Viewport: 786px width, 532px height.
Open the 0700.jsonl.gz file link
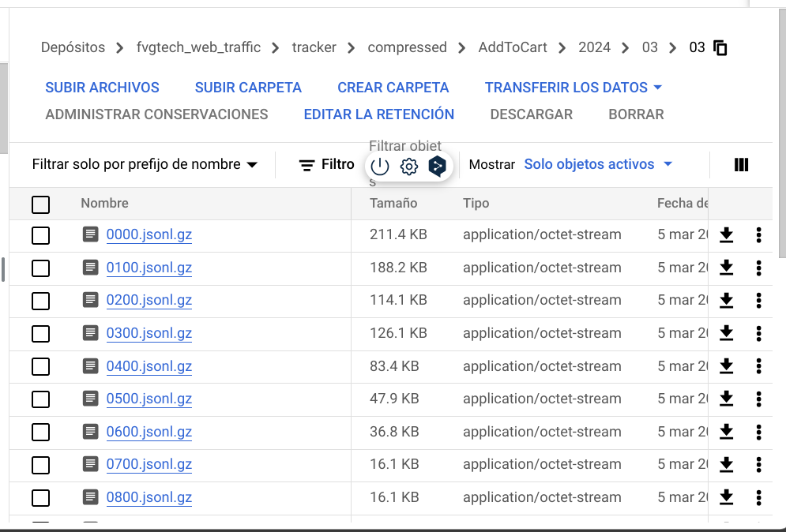pos(149,464)
